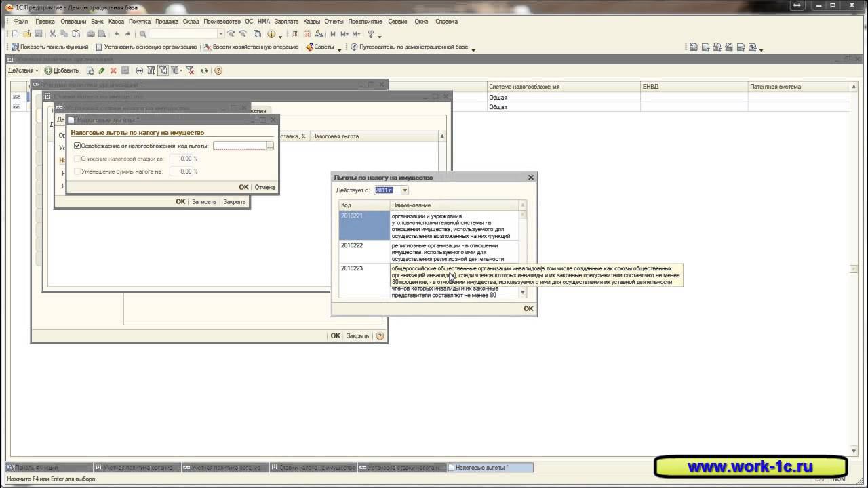The width and height of the screenshot is (868, 488).
Task: Click the Save diskette icon in main toolbar
Action: [38, 34]
